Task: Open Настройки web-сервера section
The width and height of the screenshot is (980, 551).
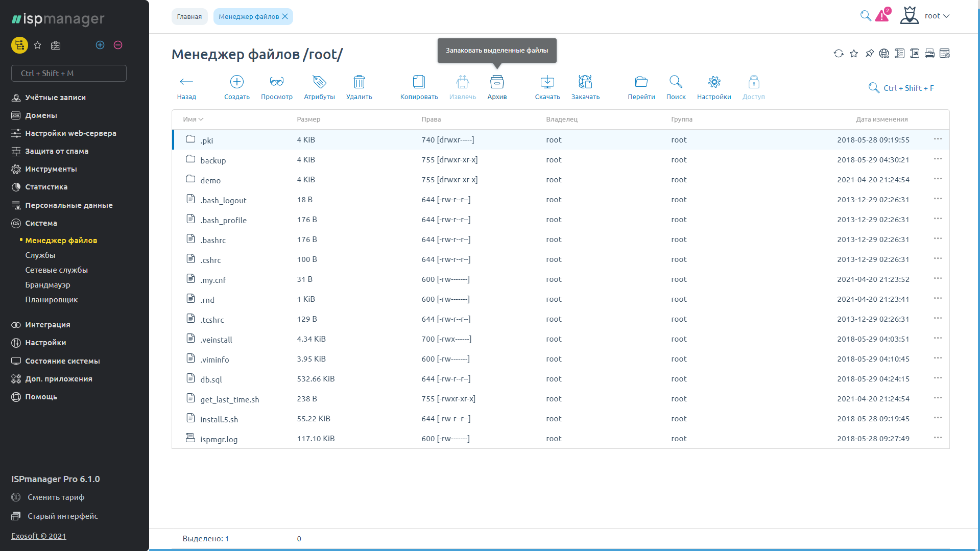Action: pos(70,133)
